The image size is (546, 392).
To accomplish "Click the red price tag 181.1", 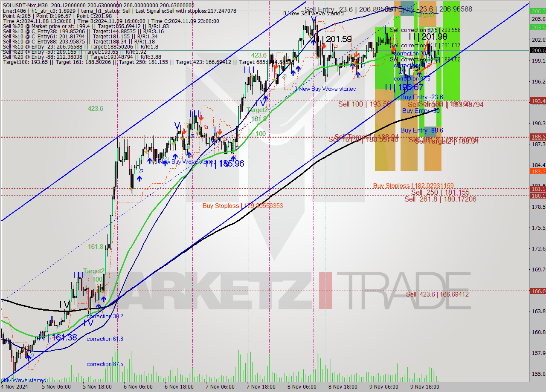I will point(537,189).
